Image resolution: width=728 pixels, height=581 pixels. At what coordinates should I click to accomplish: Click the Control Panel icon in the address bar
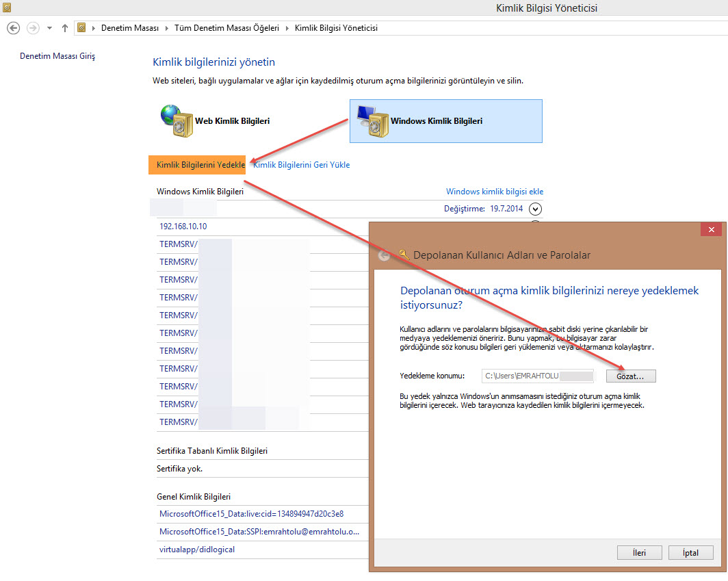82,28
